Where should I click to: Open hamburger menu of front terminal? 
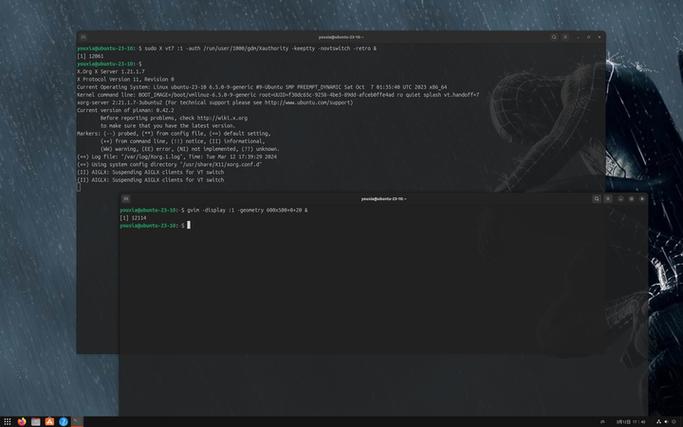point(608,199)
